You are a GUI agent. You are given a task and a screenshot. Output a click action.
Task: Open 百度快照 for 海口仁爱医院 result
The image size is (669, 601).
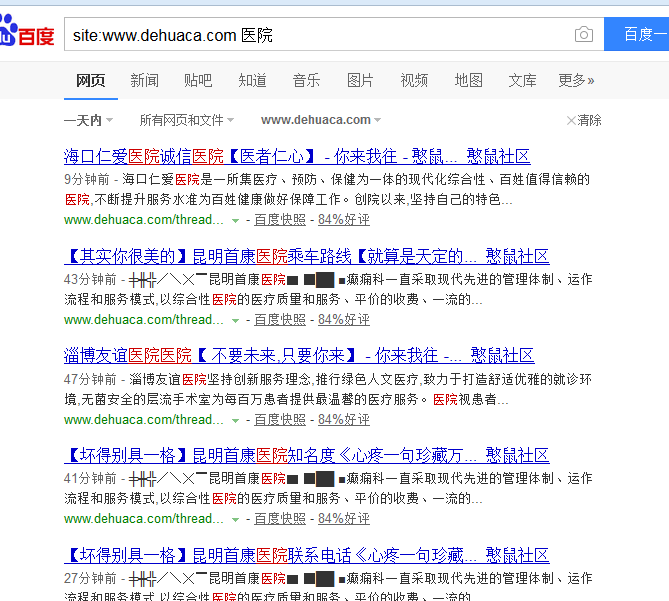[280, 220]
